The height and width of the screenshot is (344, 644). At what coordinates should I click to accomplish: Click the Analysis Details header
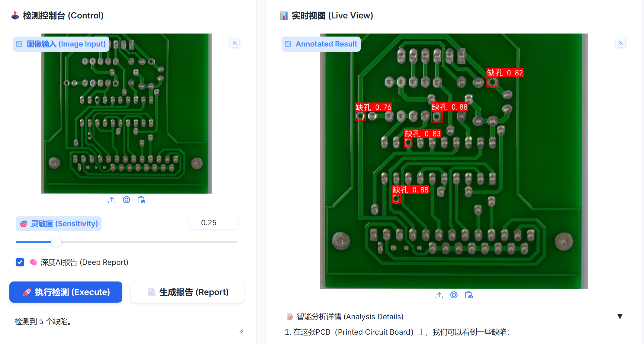pos(350,317)
